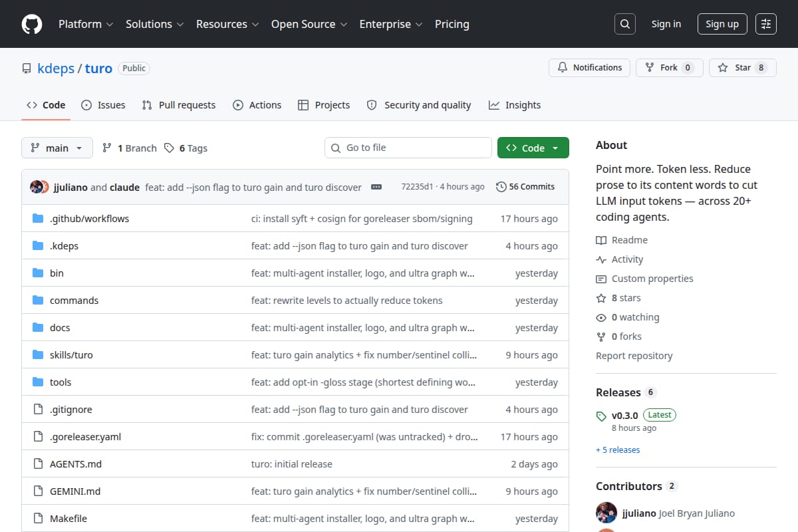Click the jjuliano avatar in commit header
This screenshot has width=798, height=532.
36,187
